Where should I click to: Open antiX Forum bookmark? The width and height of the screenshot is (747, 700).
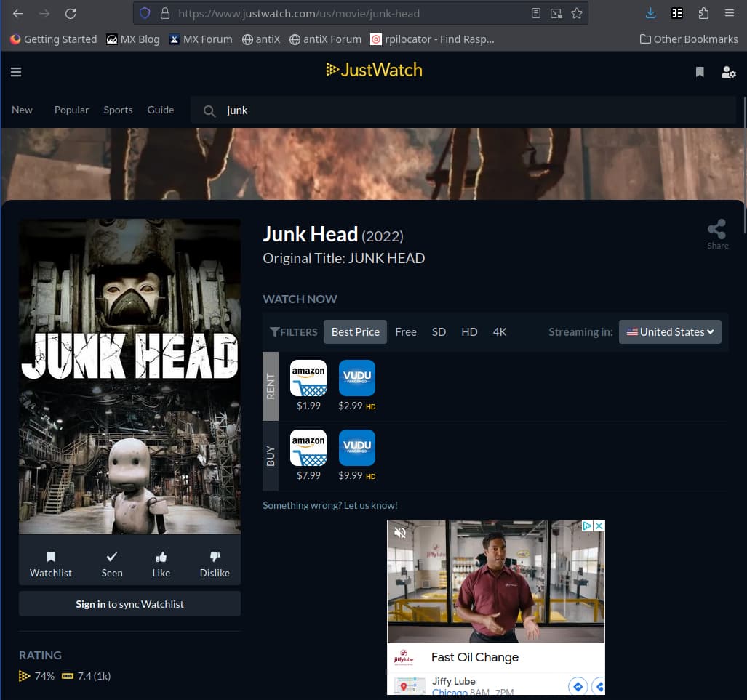tap(325, 39)
